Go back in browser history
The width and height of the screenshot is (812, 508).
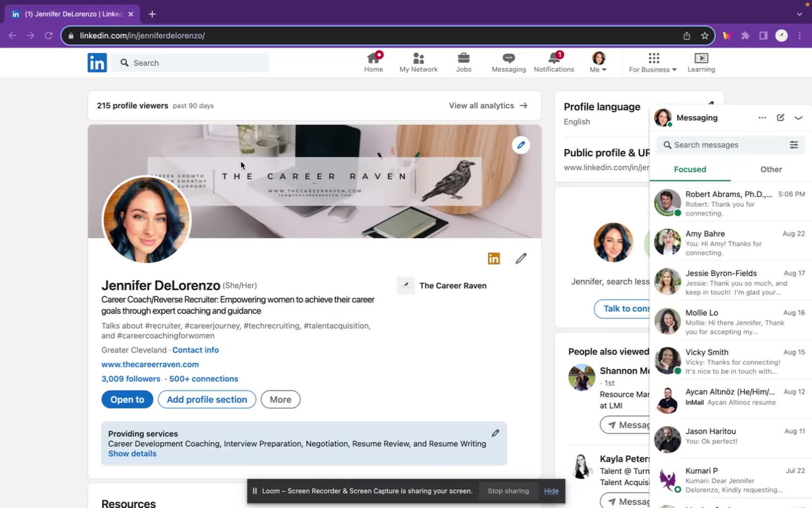(x=13, y=36)
